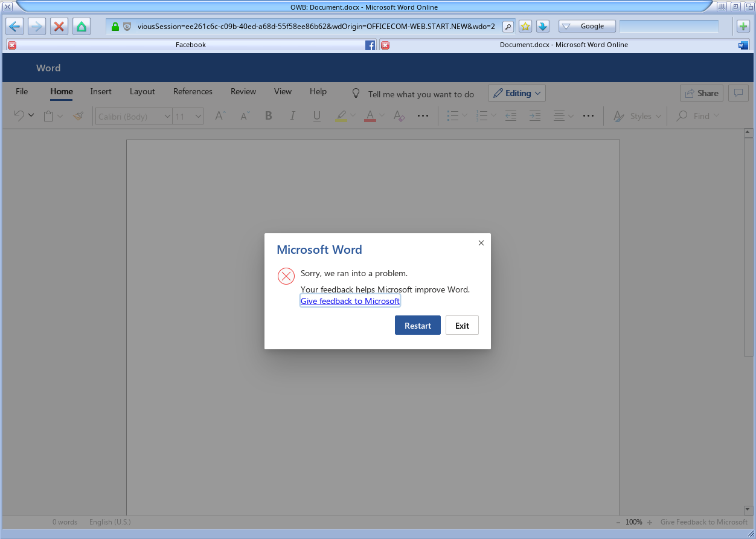Viewport: 756px width, 539px height.
Task: Open the Home ribbon tab
Action: tap(62, 92)
